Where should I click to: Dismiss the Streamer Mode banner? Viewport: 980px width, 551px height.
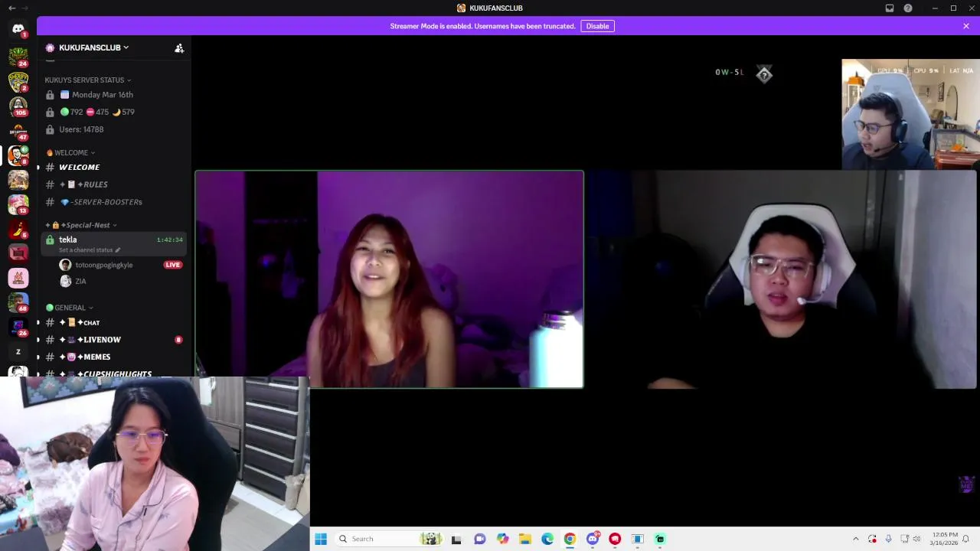966,26
